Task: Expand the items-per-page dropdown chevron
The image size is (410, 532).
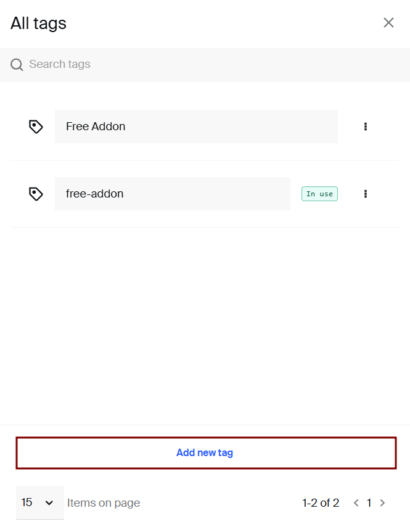Action: [50, 503]
